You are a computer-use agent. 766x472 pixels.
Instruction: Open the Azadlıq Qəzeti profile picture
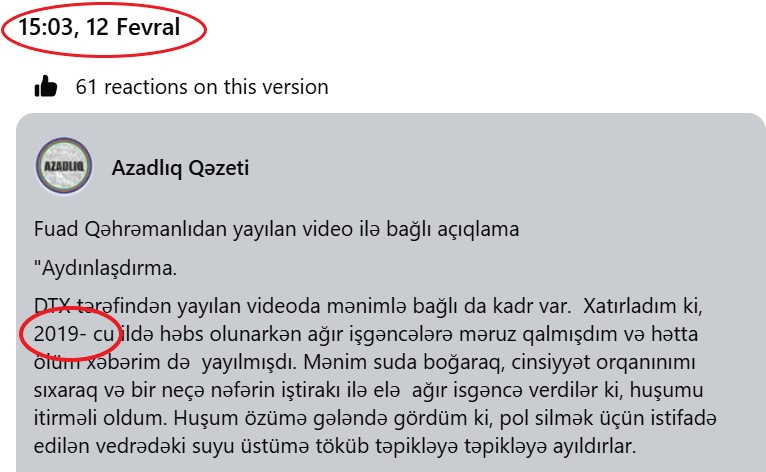tap(64, 166)
